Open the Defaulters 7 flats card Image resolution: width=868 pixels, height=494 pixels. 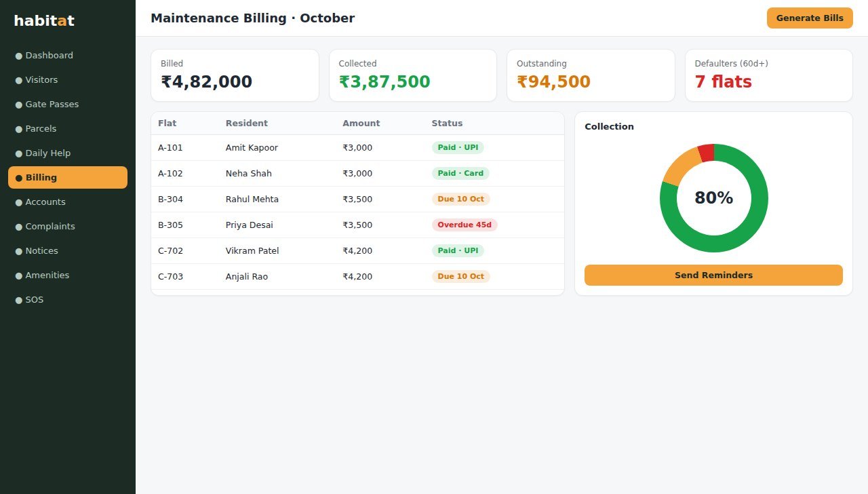click(769, 75)
